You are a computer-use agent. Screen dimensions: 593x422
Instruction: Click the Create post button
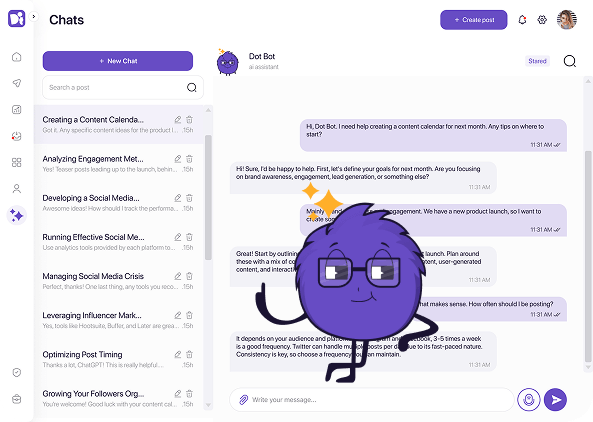pyautogui.click(x=473, y=20)
